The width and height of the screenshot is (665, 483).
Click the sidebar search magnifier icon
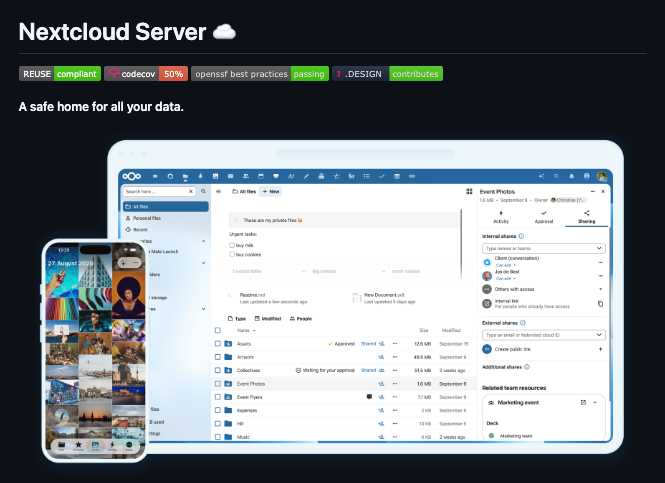click(x=203, y=192)
